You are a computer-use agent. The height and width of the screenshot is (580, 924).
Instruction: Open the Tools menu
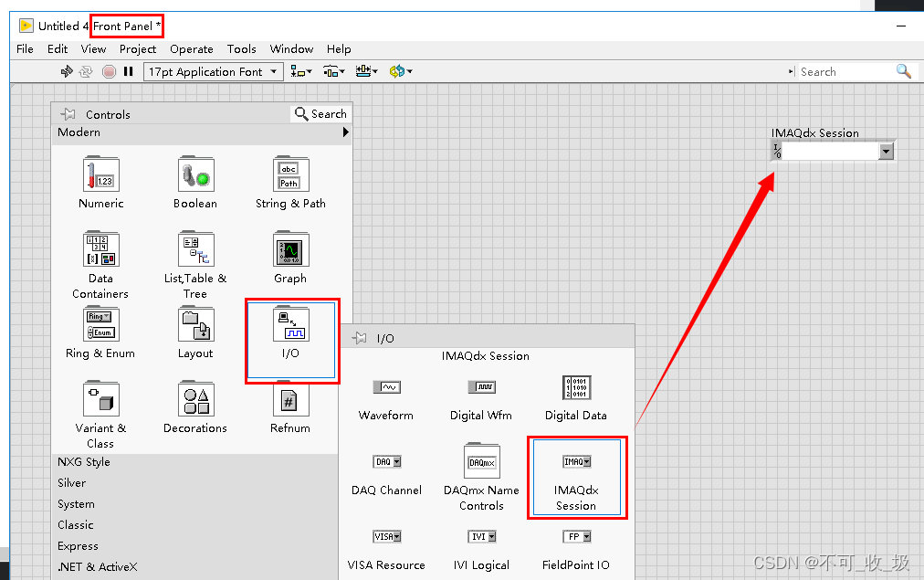[242, 49]
